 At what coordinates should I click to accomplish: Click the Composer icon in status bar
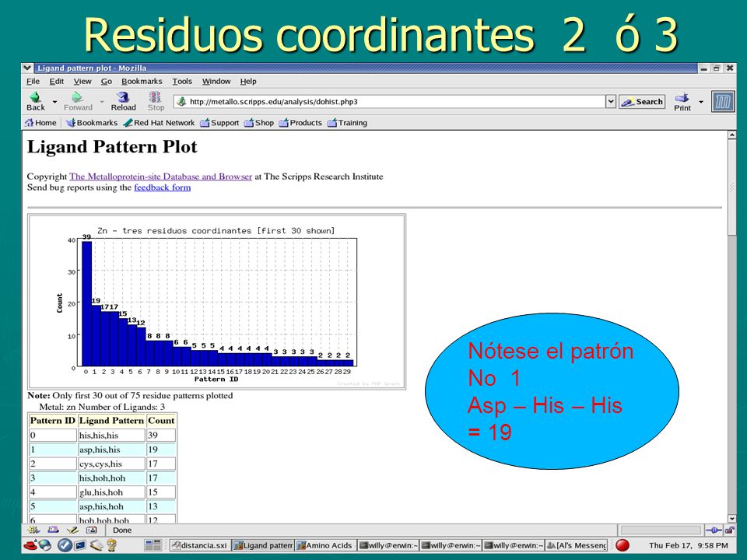[72, 530]
